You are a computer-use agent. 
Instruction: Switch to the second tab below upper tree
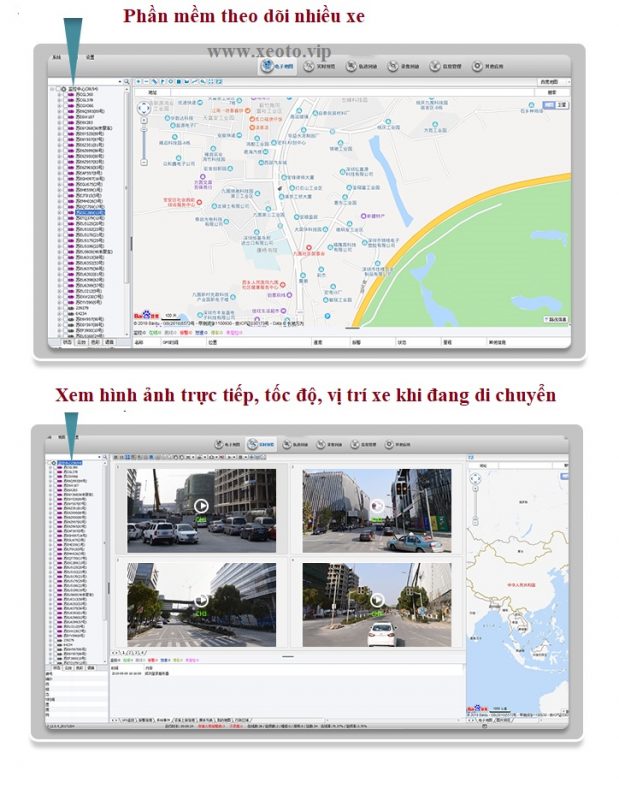(x=81, y=342)
